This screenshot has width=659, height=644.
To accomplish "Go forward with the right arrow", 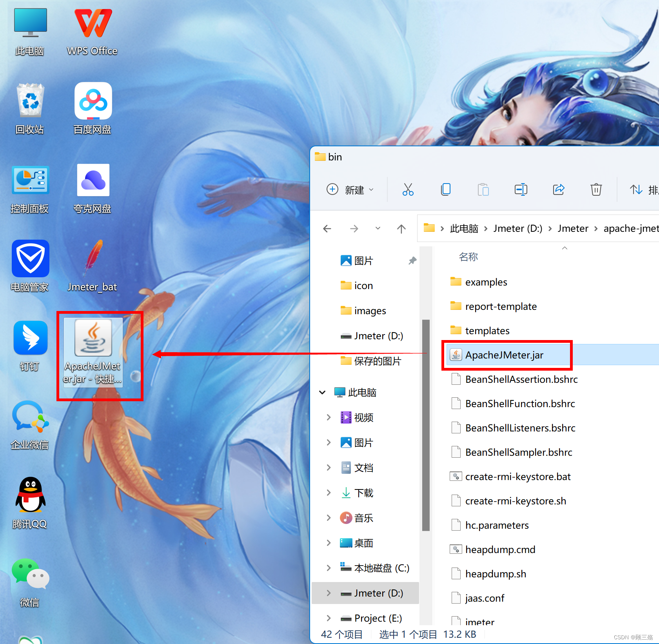I will tap(354, 229).
